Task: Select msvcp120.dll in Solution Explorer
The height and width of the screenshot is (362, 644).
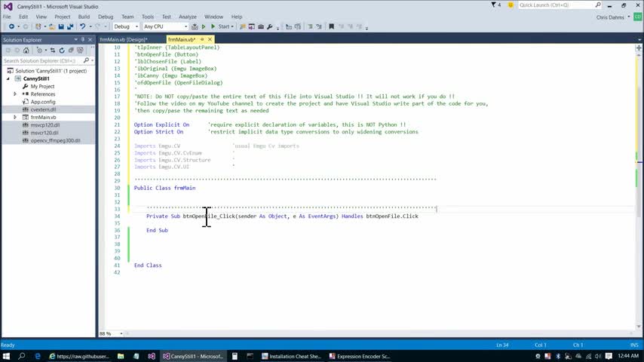Action: click(44, 125)
